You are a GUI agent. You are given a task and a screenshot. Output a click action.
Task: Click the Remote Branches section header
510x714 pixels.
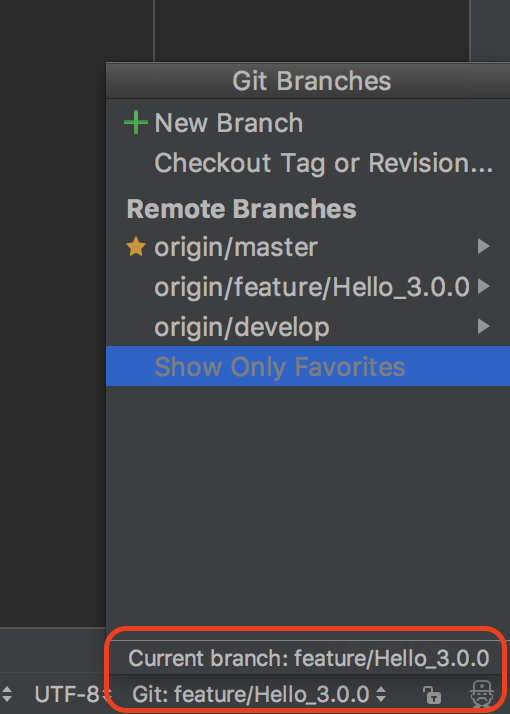(x=241, y=209)
